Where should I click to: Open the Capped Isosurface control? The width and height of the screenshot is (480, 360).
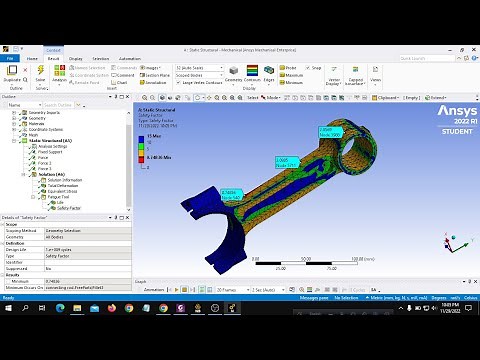click(x=355, y=75)
